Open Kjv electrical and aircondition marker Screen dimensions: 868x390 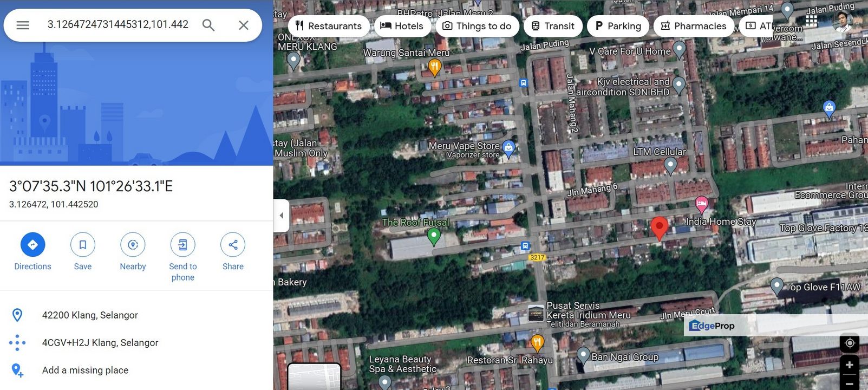678,85
